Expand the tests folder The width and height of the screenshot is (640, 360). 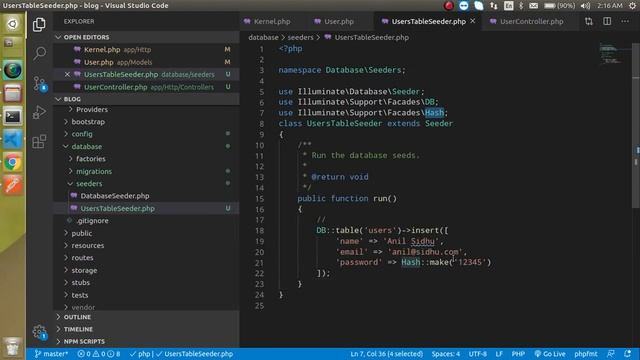tap(80, 295)
